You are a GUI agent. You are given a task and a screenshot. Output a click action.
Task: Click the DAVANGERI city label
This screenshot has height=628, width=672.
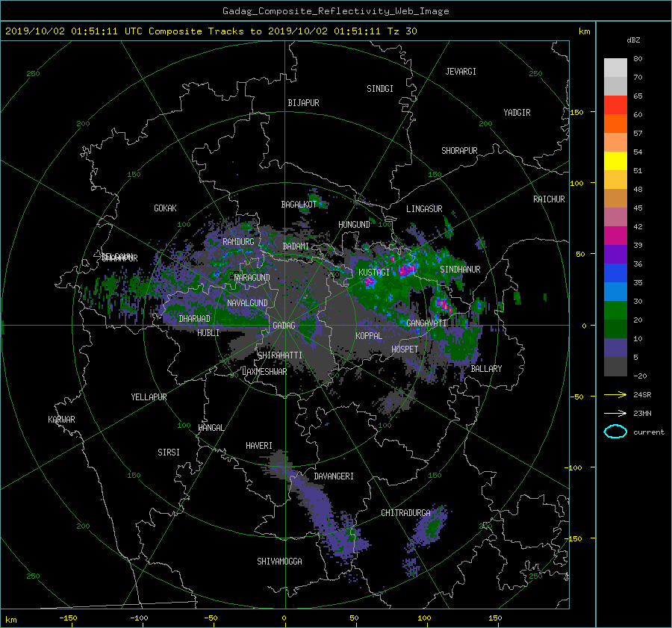334,476
